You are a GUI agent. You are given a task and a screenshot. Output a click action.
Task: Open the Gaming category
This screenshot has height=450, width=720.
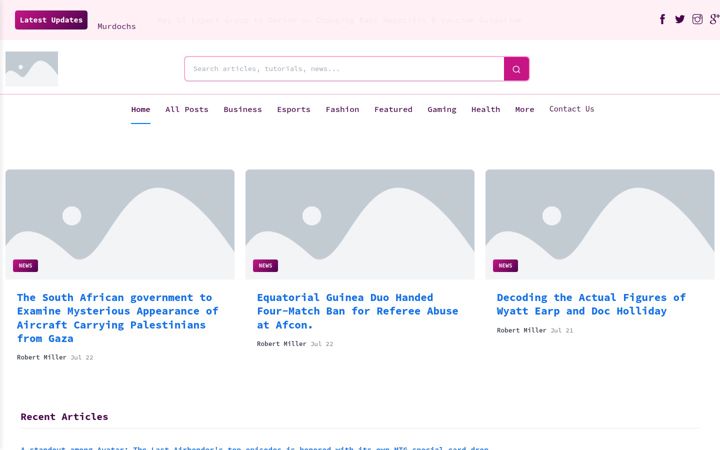coord(442,109)
